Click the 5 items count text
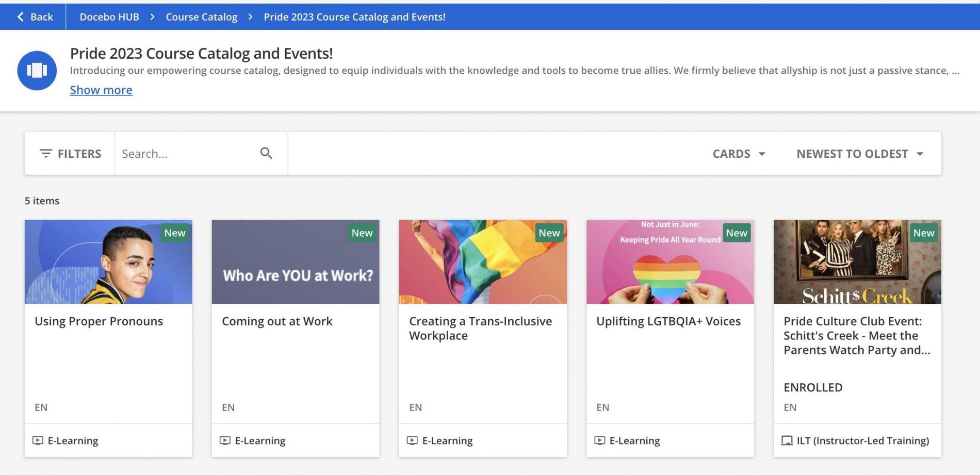This screenshot has width=980, height=475. click(42, 201)
